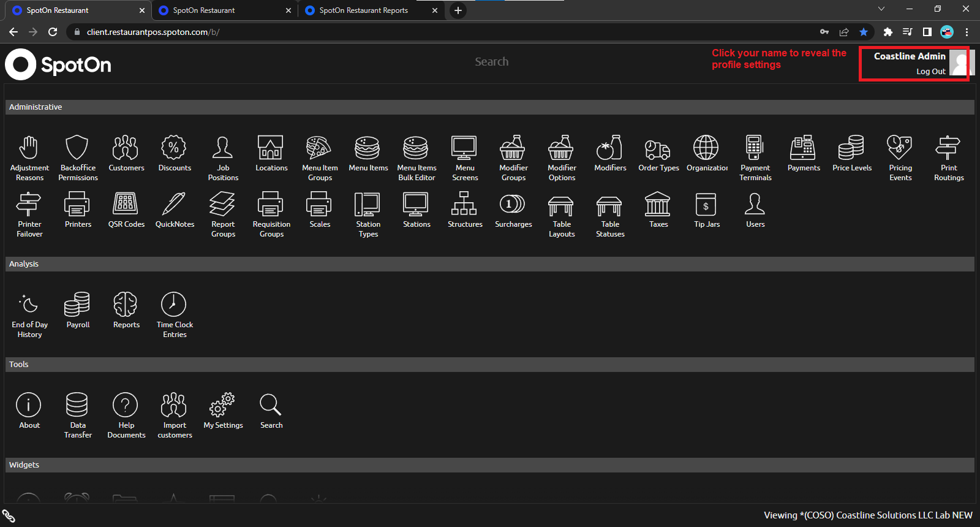Click the SpotOn logo
980x527 pixels.
pyautogui.click(x=58, y=64)
